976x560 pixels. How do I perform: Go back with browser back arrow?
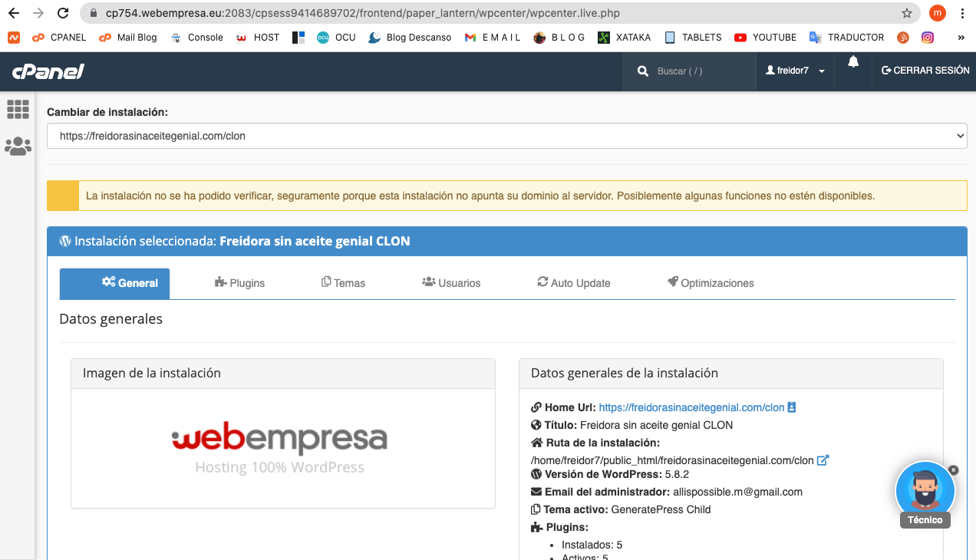coord(13,13)
